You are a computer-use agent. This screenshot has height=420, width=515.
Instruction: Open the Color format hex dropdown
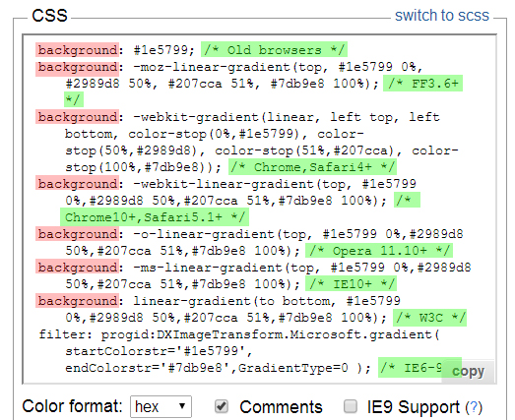(161, 406)
